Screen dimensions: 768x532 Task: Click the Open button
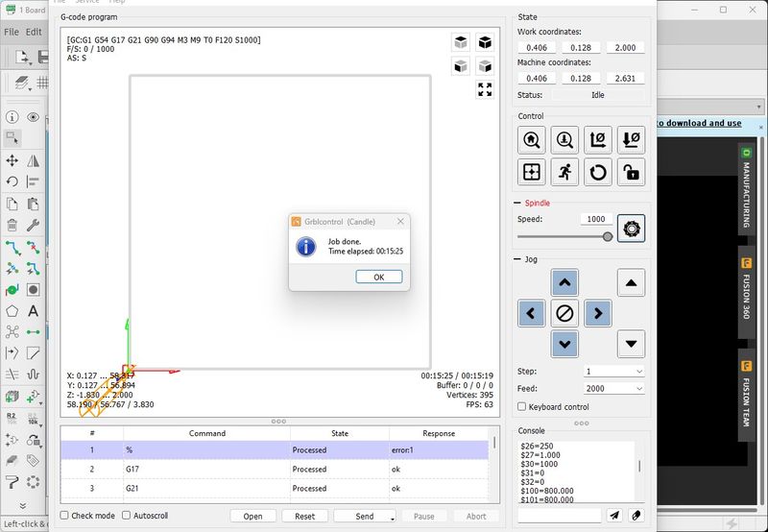(252, 516)
